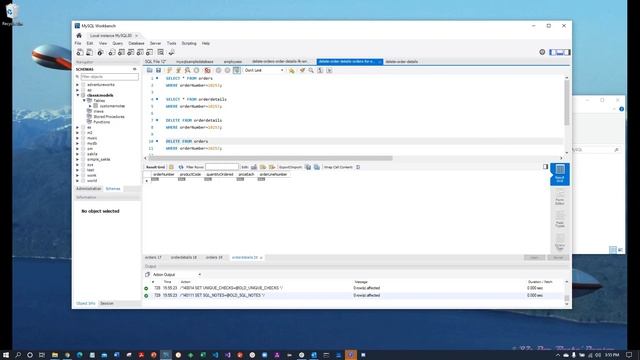Toggle stop-on-error red icon
The image size is (640, 360).
pos(207,70)
